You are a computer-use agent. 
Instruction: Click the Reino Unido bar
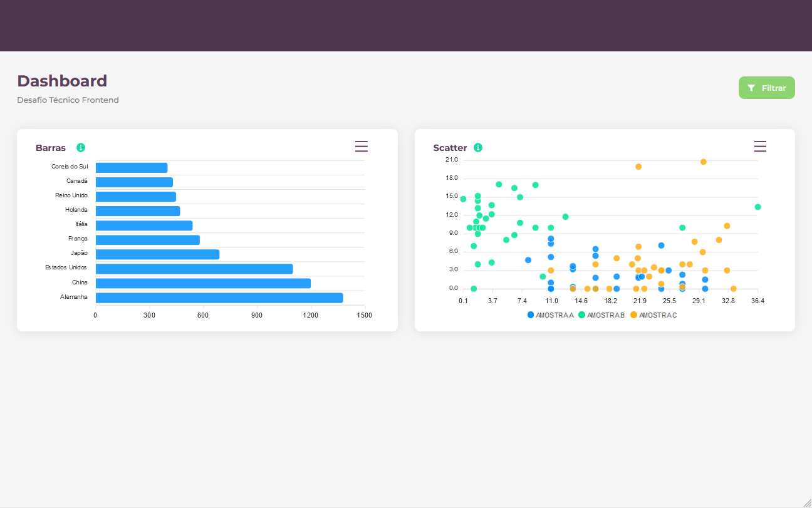point(136,197)
